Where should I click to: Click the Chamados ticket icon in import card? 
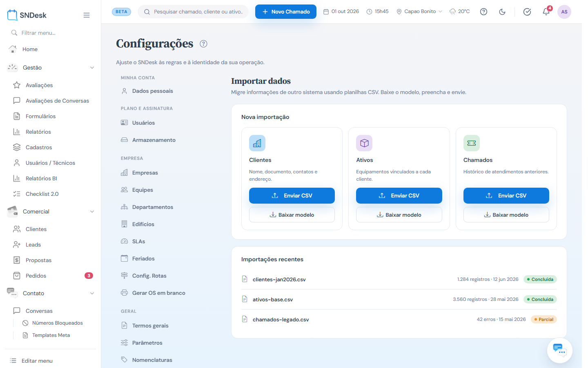pos(472,143)
